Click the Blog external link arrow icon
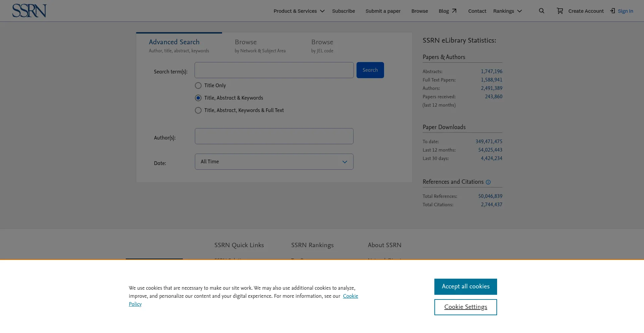Viewport: 644px width, 333px height. (454, 11)
